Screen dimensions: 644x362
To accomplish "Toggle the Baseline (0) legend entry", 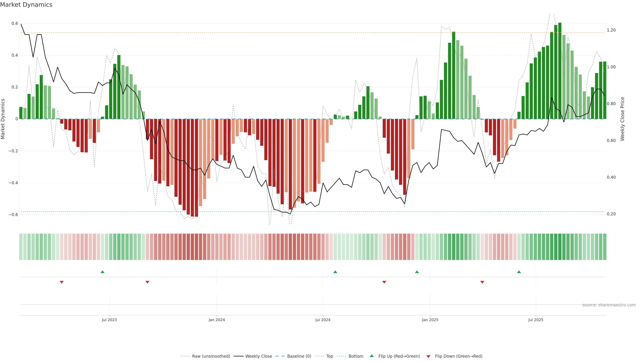I will pyautogui.click(x=299, y=356).
